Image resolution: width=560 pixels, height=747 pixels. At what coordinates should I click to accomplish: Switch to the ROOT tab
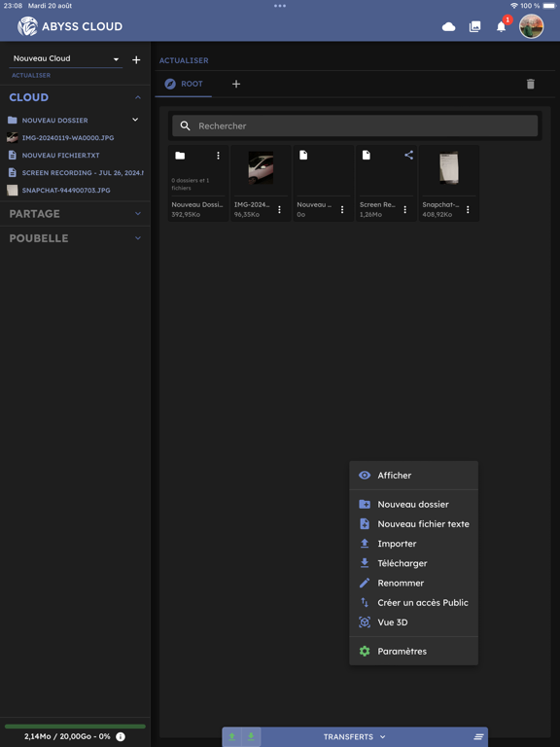184,84
